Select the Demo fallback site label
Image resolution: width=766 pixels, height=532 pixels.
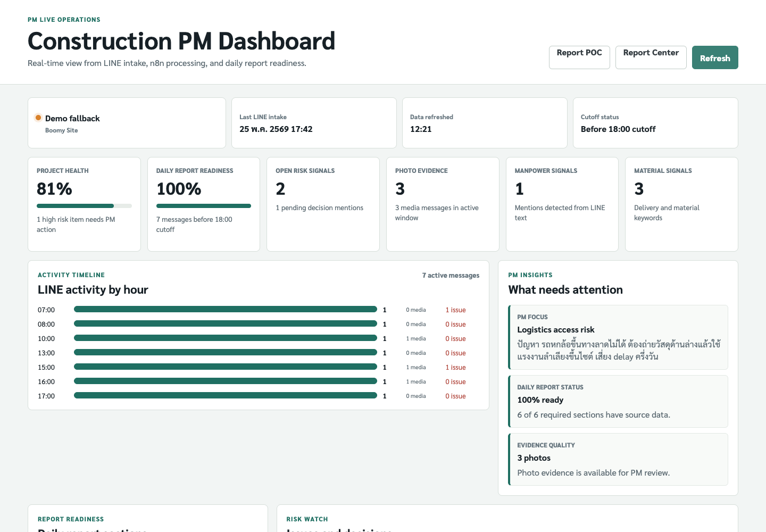coord(72,118)
